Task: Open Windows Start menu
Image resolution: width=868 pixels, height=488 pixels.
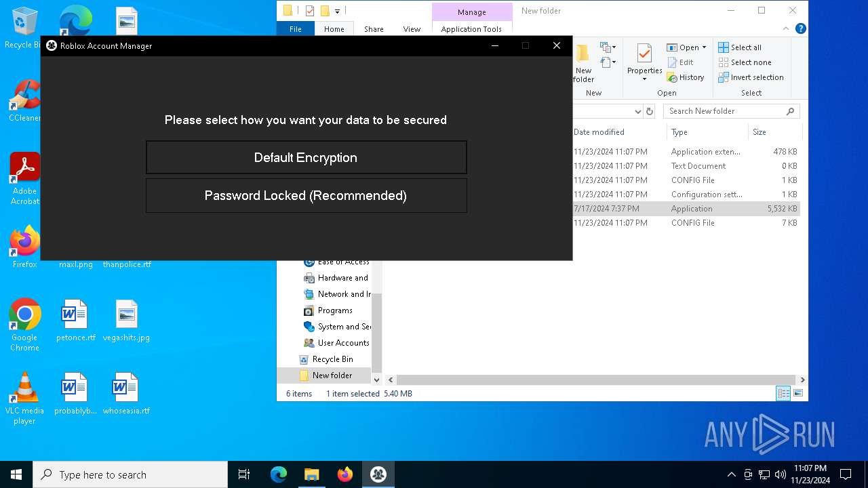Action: [x=16, y=474]
